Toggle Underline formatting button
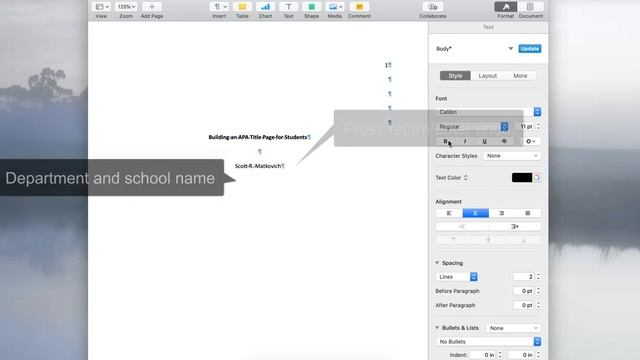640x360 pixels. click(484, 141)
